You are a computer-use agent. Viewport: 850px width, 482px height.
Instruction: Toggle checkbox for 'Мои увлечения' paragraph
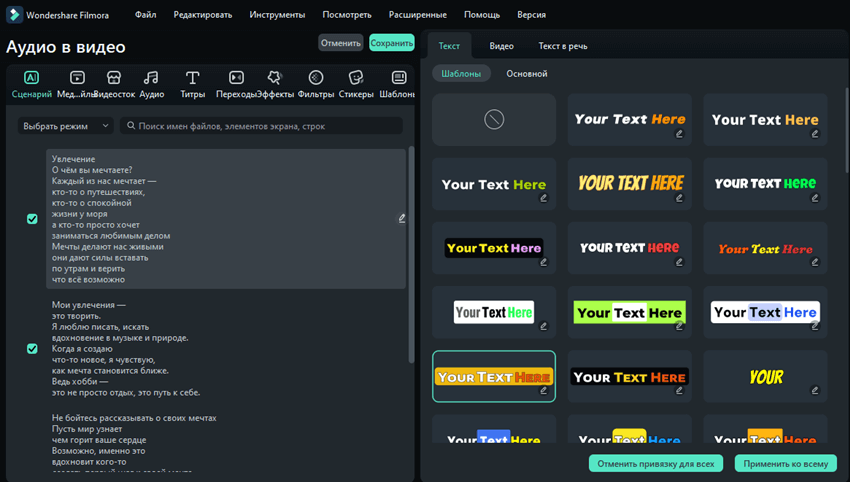tap(32, 349)
